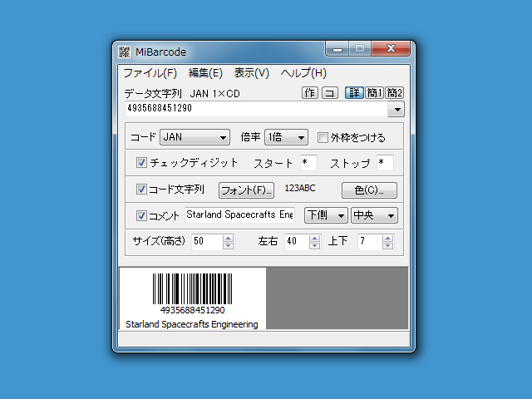This screenshot has width=532, height=399.
Task: Click the JAN 1×CD status label
Action: click(214, 93)
